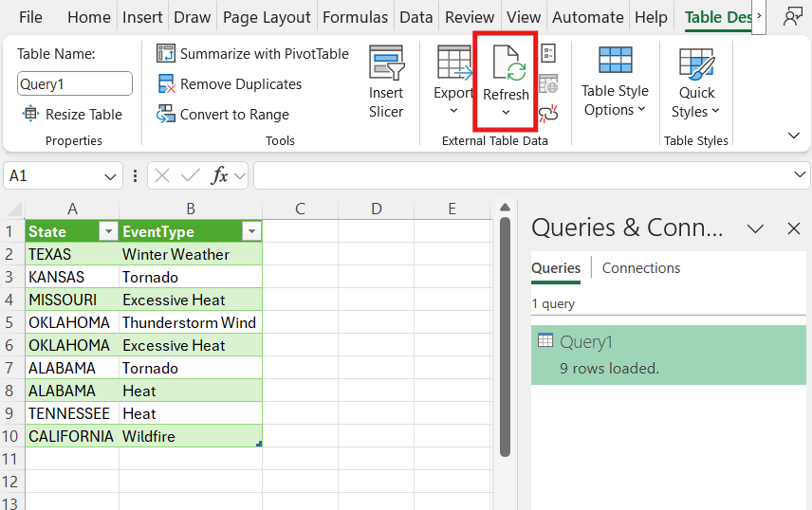The width and height of the screenshot is (812, 510).
Task: Switch to the Formulas ribbon tab
Action: click(x=355, y=17)
